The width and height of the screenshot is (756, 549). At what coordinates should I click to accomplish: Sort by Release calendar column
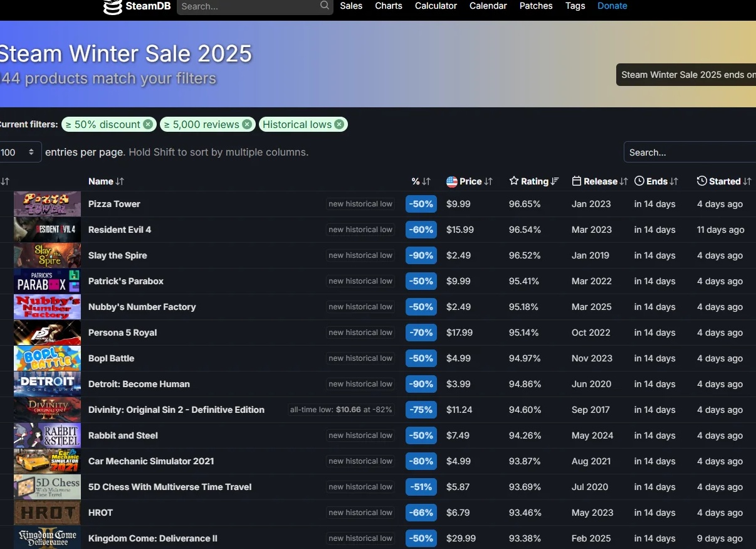click(x=600, y=181)
